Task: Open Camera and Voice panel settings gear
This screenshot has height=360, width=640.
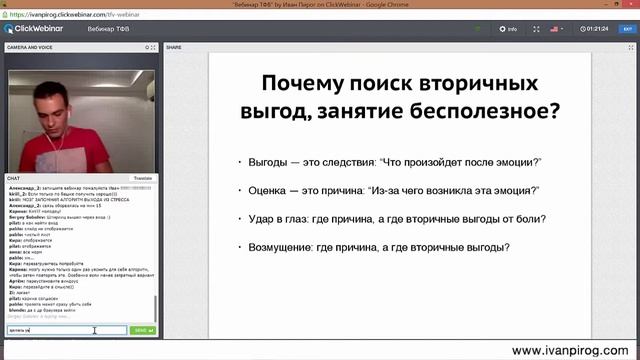Action: click(147, 47)
